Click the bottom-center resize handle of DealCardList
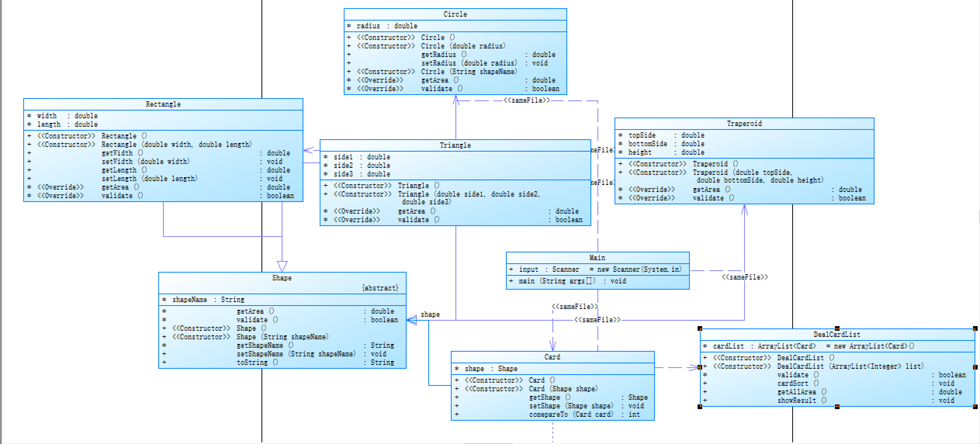 [x=837, y=407]
